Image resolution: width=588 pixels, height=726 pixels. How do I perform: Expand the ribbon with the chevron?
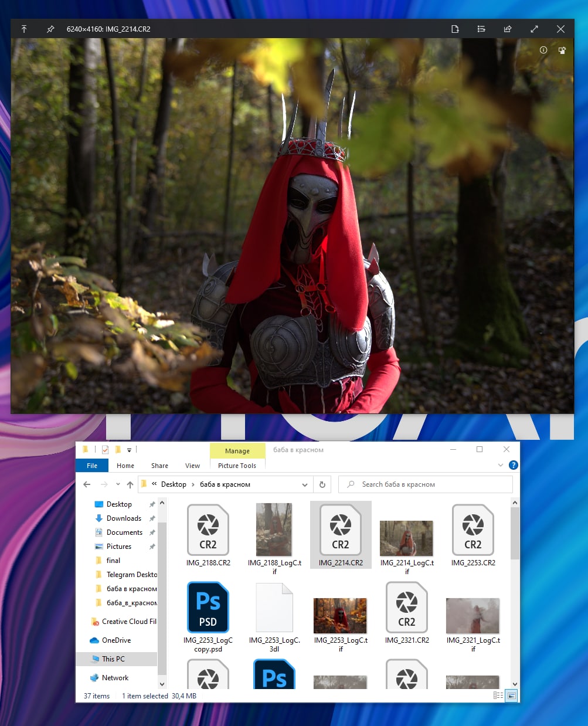(x=500, y=465)
